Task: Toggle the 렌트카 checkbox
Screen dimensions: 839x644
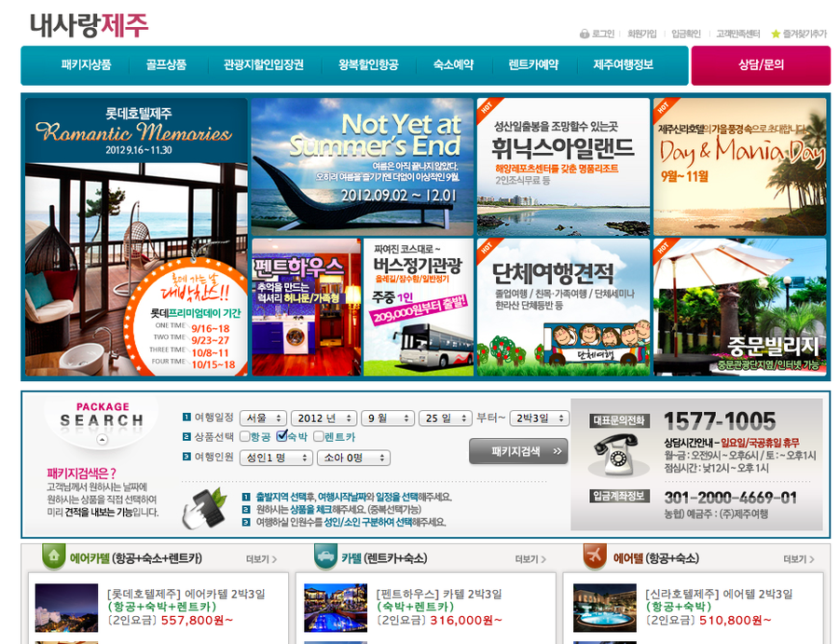Action: click(319, 436)
